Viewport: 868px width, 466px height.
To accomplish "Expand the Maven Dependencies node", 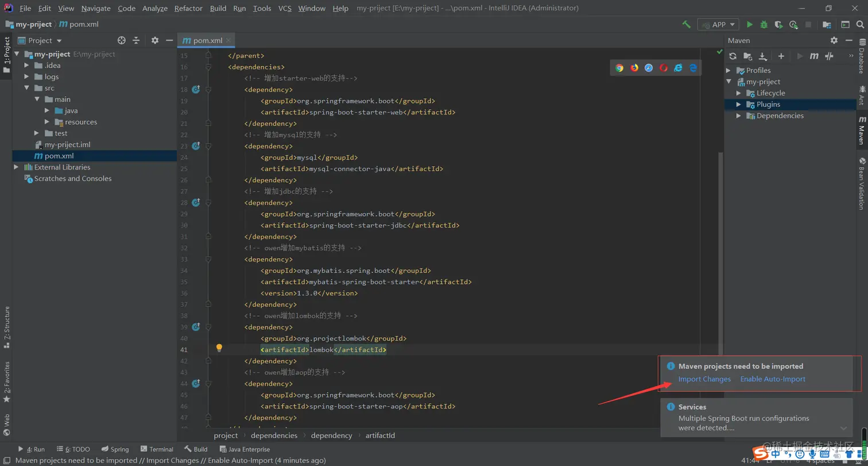I will click(739, 116).
